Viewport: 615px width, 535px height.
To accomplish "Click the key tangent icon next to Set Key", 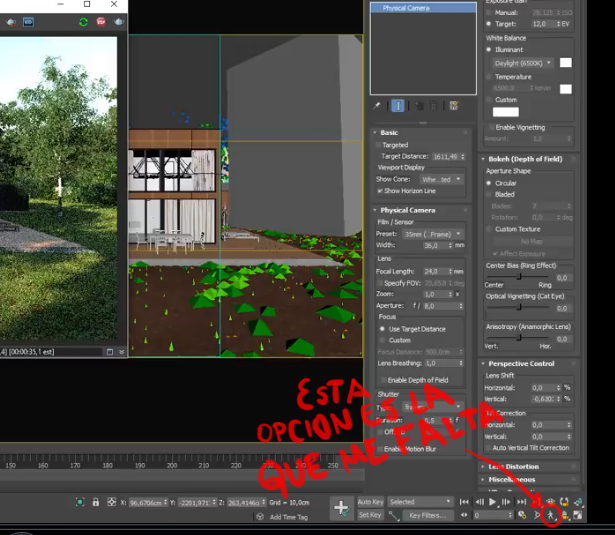I will tap(394, 515).
